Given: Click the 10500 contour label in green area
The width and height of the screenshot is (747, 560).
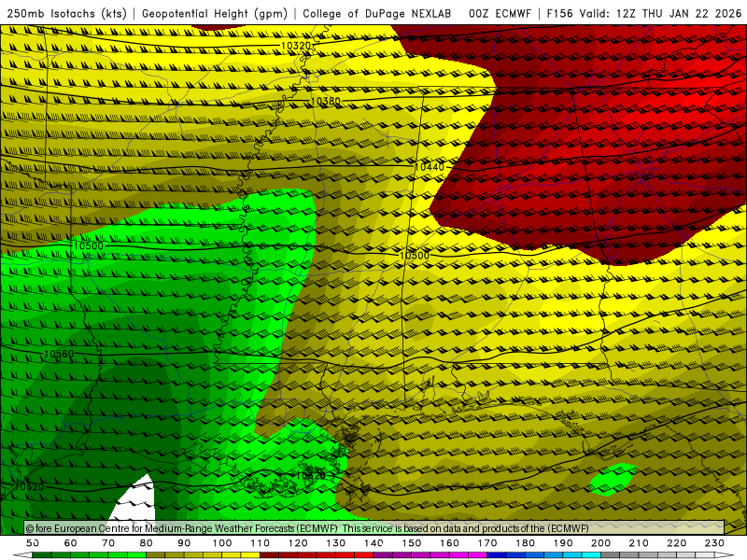Looking at the screenshot, I should (x=88, y=245).
